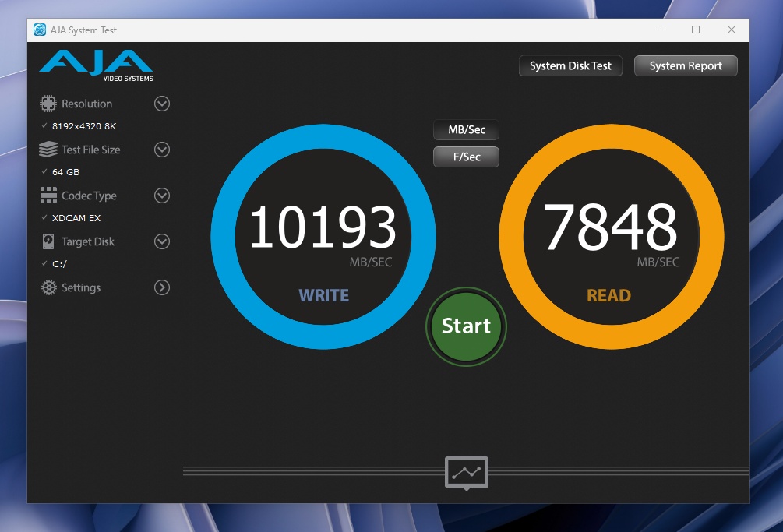Click the WRITE label in blue gauge

click(323, 295)
